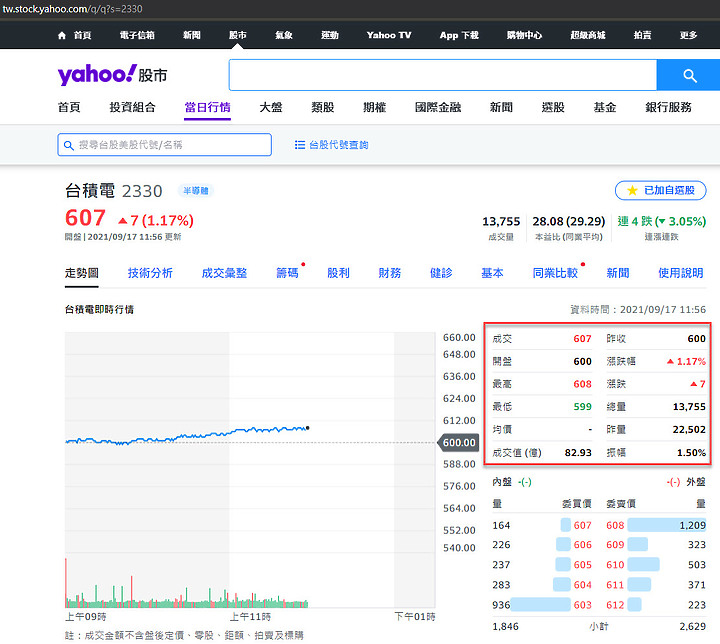Switch to the 技術分析 tab

[x=150, y=273]
